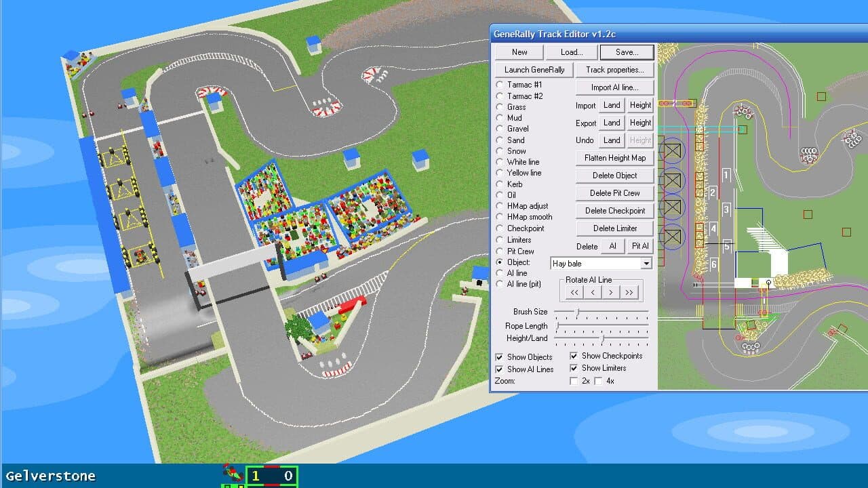Select Tarmac #1 surface
Screen dimensions: 868x488
click(x=500, y=85)
